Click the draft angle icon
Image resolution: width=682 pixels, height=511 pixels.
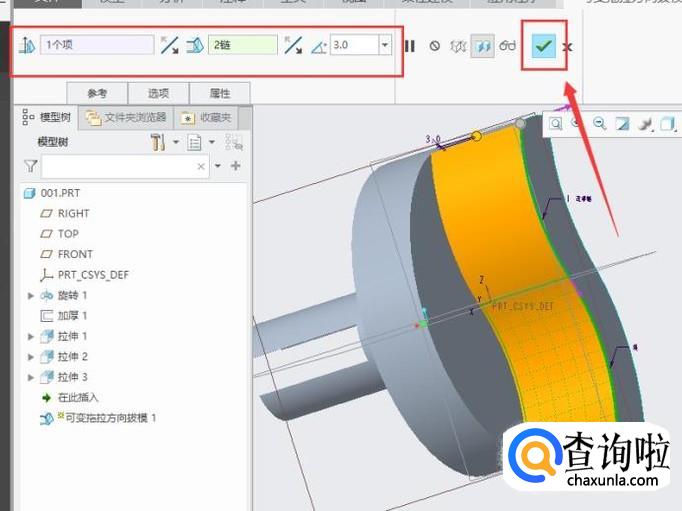click(319, 46)
